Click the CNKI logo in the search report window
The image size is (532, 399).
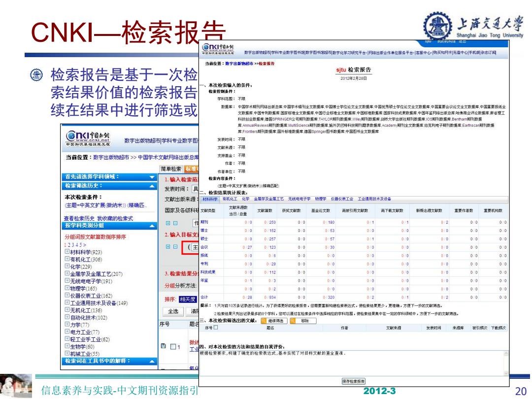(x=218, y=48)
